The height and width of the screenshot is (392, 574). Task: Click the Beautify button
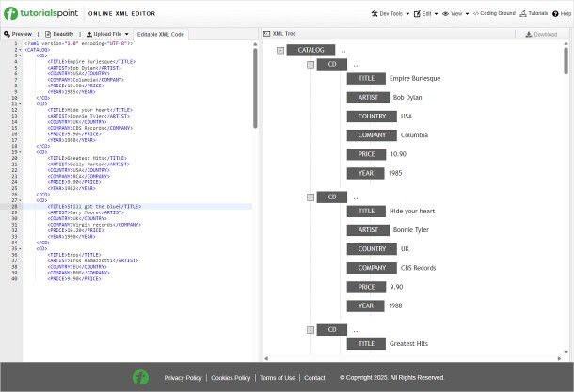[59, 34]
